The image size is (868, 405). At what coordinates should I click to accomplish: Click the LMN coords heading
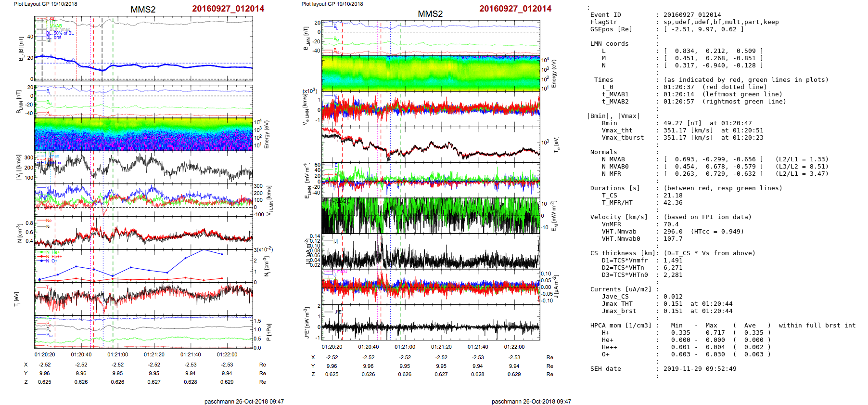(x=609, y=44)
